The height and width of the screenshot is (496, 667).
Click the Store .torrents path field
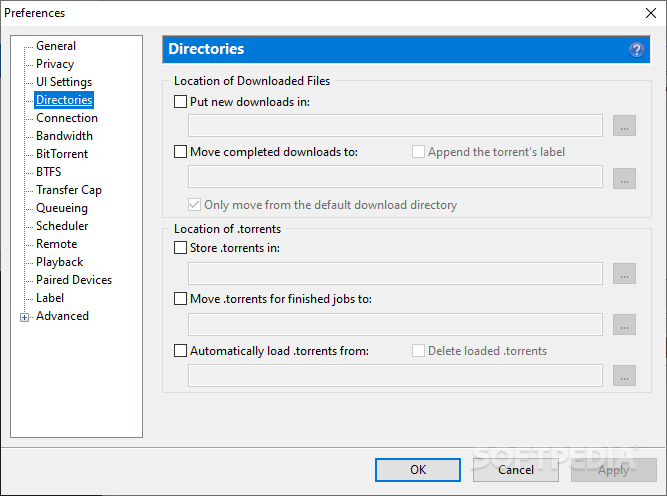[x=395, y=274]
